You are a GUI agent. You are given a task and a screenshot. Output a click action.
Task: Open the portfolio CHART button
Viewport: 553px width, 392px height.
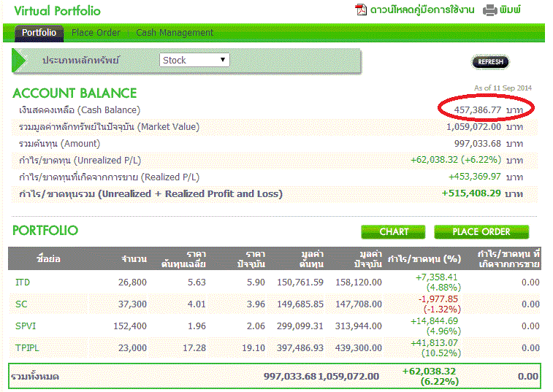point(393,231)
